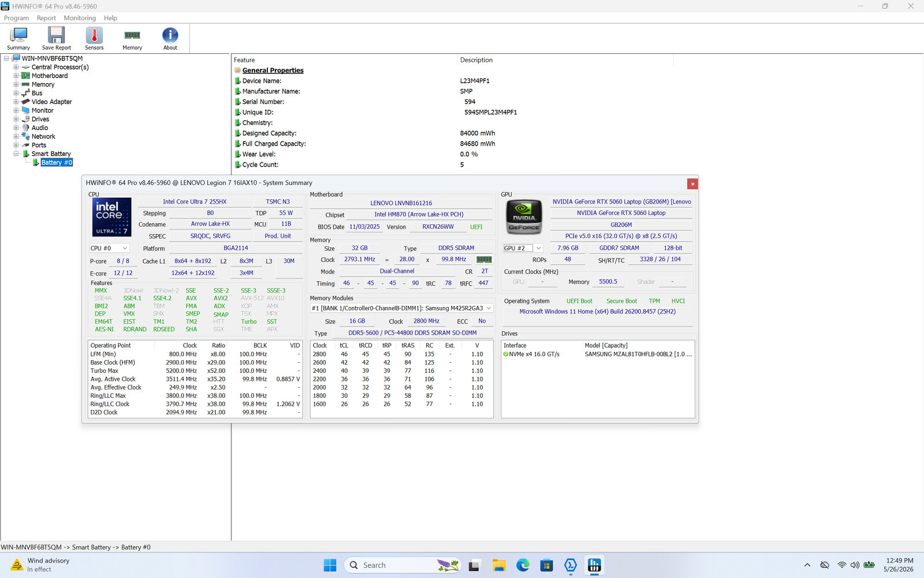Open the Sensors thermometer icon
This screenshot has width=924, height=578.
pos(94,39)
